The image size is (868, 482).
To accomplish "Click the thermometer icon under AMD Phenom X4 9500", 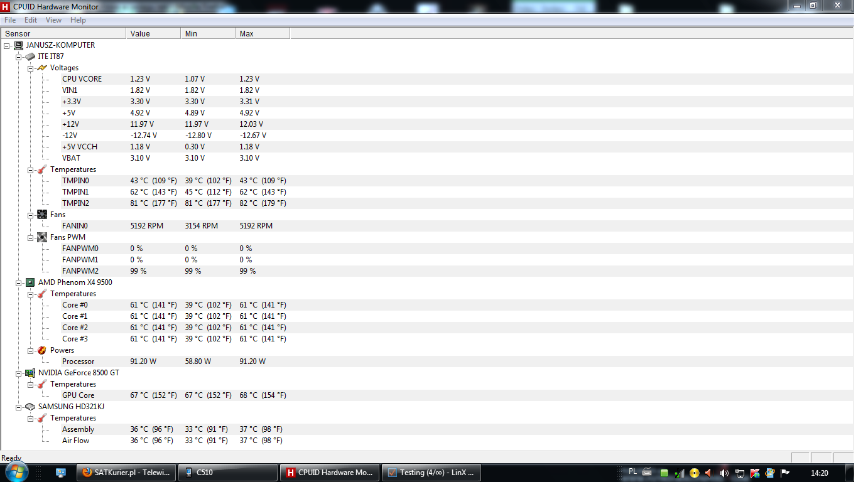I will [x=42, y=294].
